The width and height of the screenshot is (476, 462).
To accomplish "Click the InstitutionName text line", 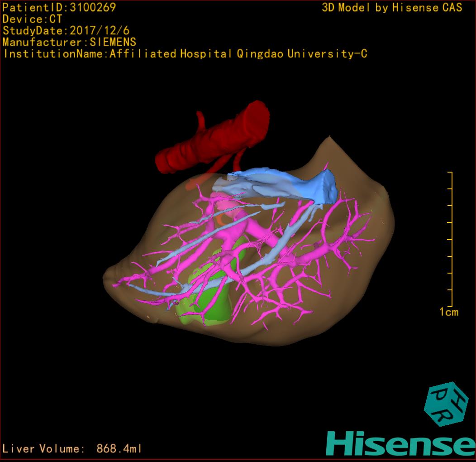I will pos(185,54).
